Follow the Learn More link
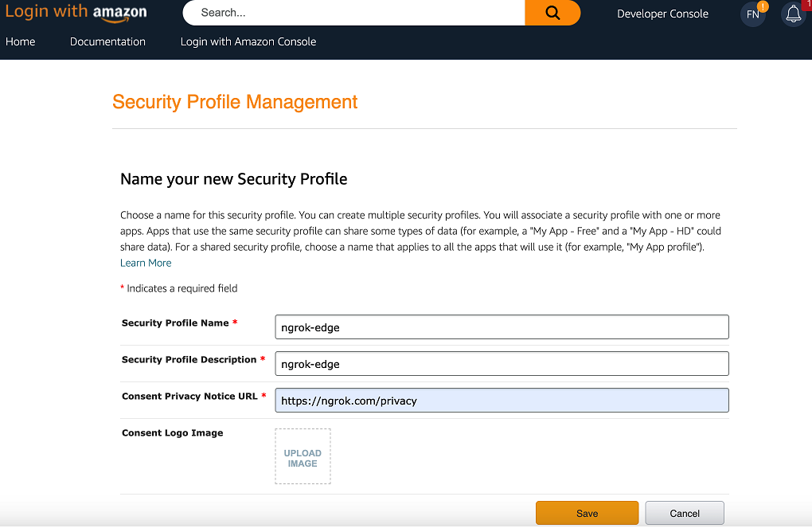Screen dimensions: 812x528 [x=146, y=263]
